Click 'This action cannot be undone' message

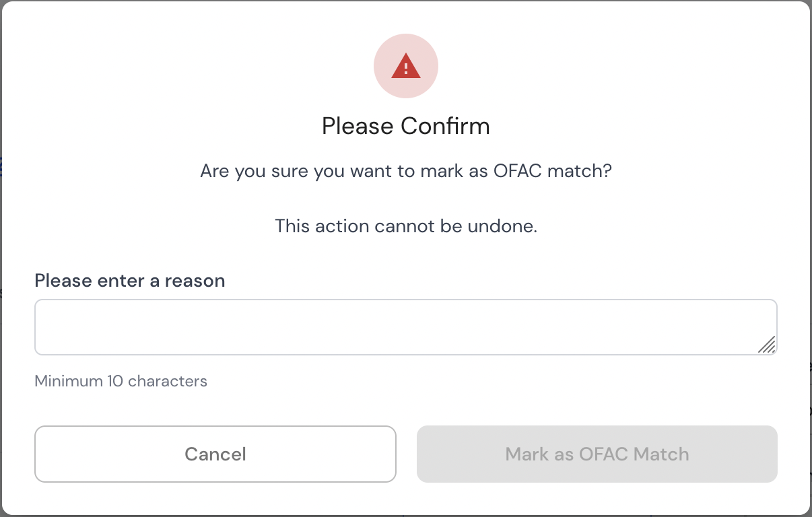click(406, 226)
